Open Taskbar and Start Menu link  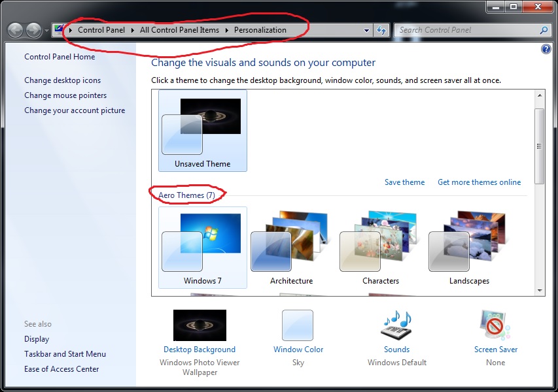point(65,354)
